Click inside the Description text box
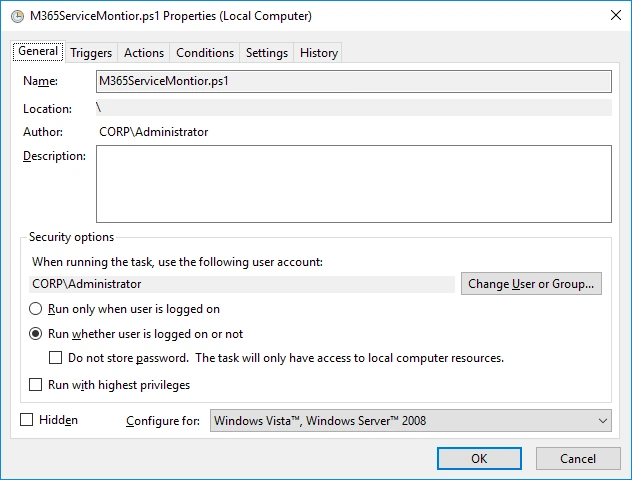 click(x=353, y=184)
